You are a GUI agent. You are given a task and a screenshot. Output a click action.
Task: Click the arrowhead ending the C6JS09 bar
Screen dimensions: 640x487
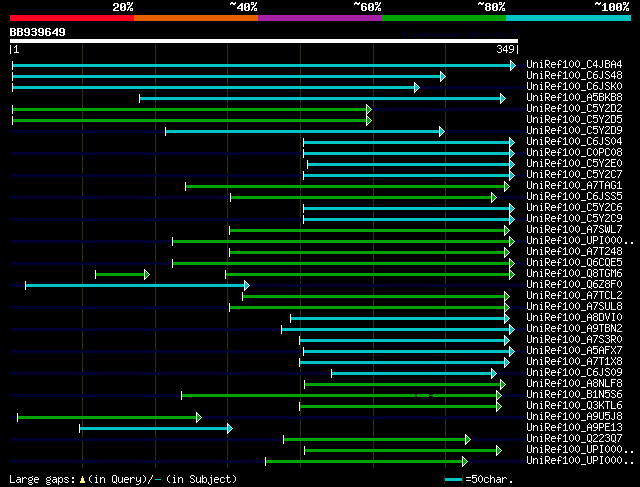(494, 373)
